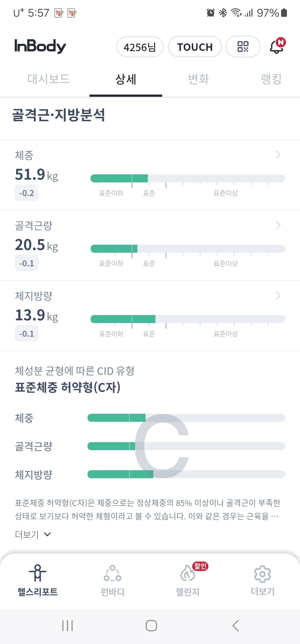The height and width of the screenshot is (644, 300).
Task: Open the QR code scanner
Action: tap(243, 47)
